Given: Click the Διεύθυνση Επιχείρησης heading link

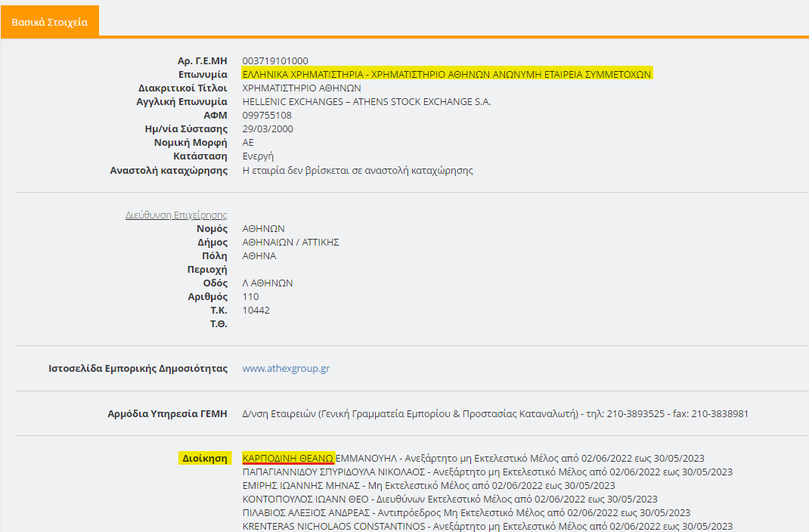Looking at the screenshot, I should pos(176,215).
